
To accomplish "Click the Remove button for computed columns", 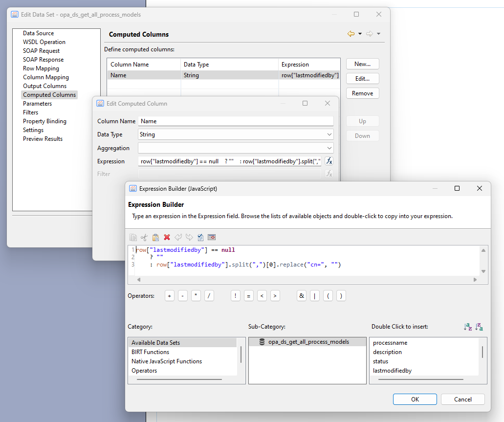I will [363, 93].
